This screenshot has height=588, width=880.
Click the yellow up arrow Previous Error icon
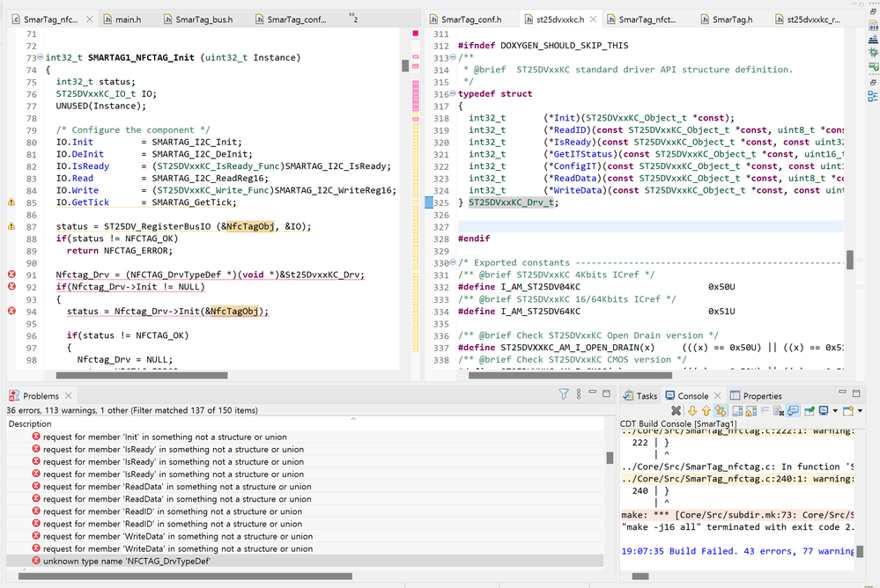pos(706,411)
